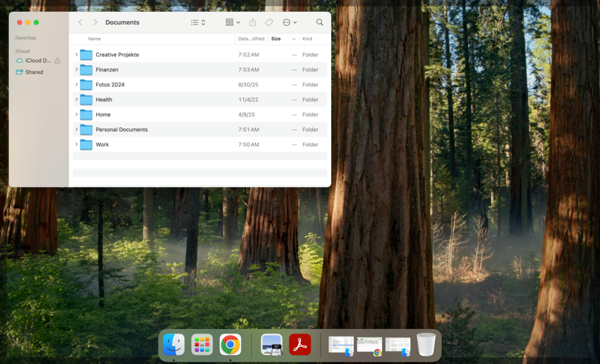Launch Google Chrome from the Dock

(230, 345)
